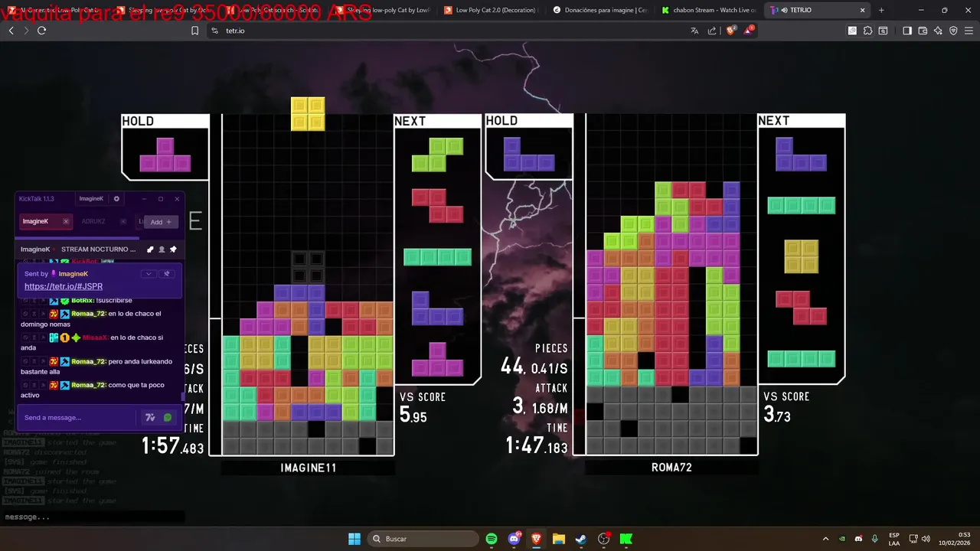This screenshot has width=980, height=551.
Task: Go back in browser history
Action: (x=11, y=31)
